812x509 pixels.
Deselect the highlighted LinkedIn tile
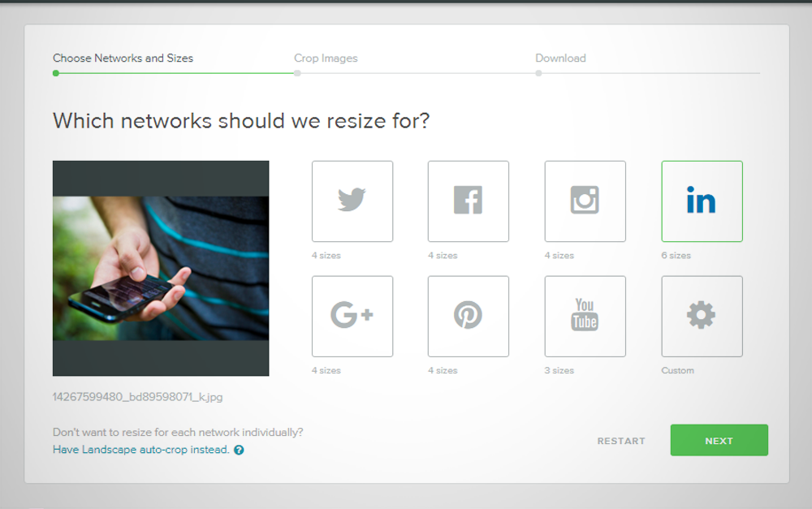pos(702,201)
